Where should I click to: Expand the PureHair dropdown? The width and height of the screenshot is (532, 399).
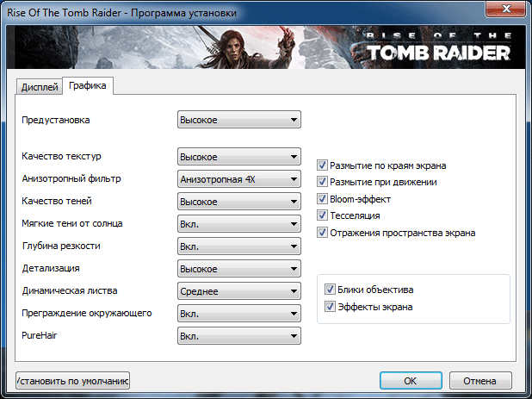238,336
